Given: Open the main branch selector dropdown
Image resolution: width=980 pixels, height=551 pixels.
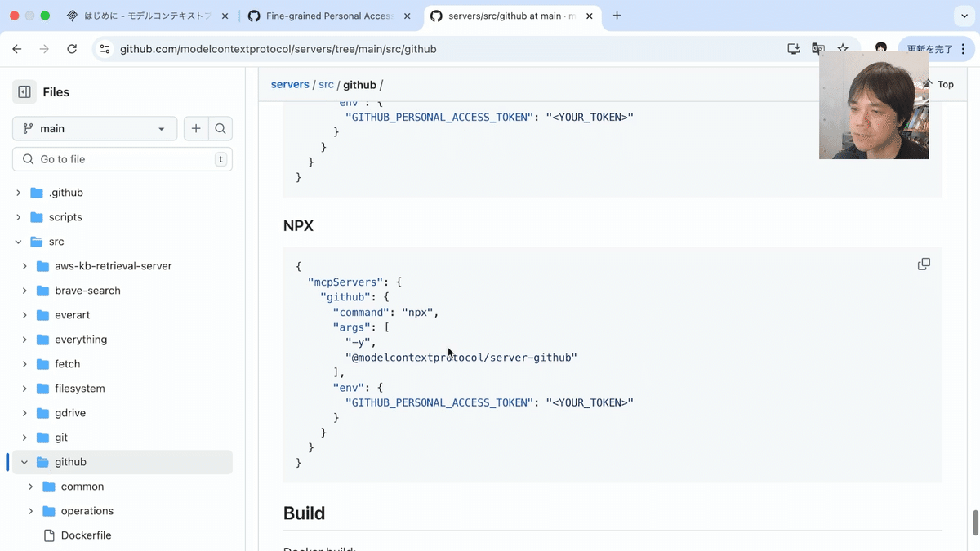Looking at the screenshot, I should point(94,128).
